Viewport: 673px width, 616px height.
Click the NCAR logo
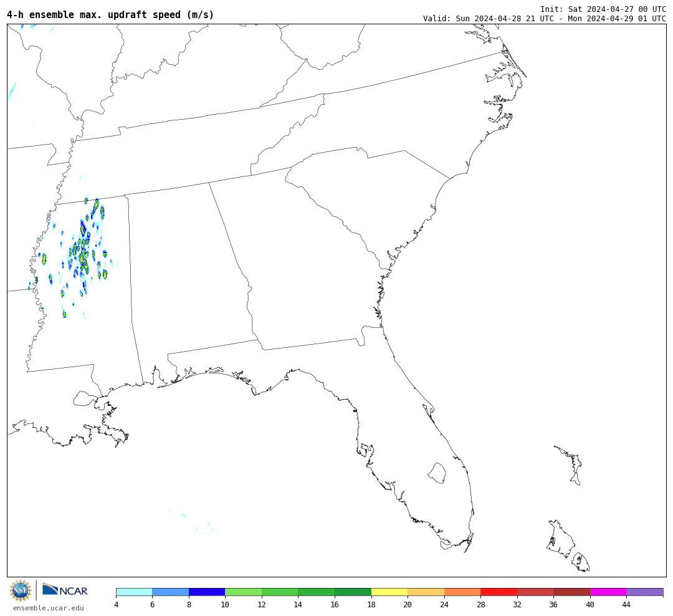click(65, 590)
